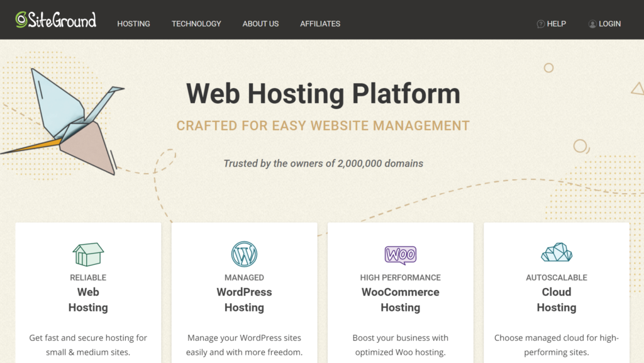Click the LOGIN link text
644x363 pixels.
[609, 24]
